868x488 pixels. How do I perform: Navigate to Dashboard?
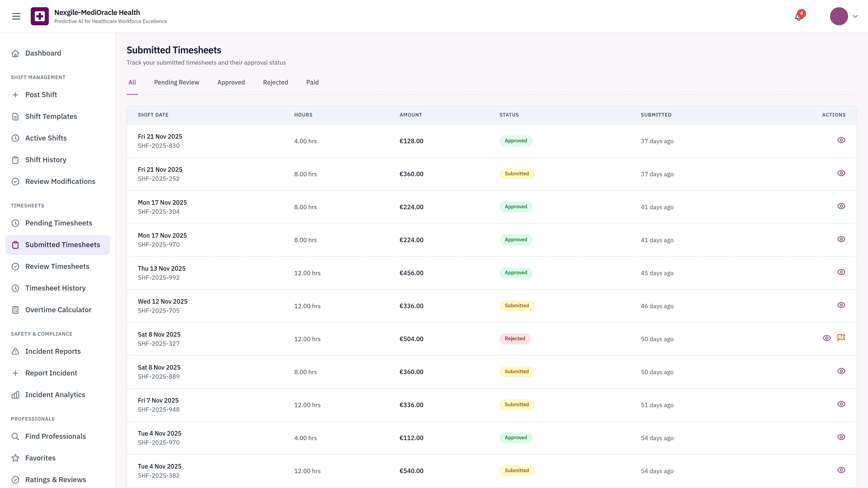(43, 53)
